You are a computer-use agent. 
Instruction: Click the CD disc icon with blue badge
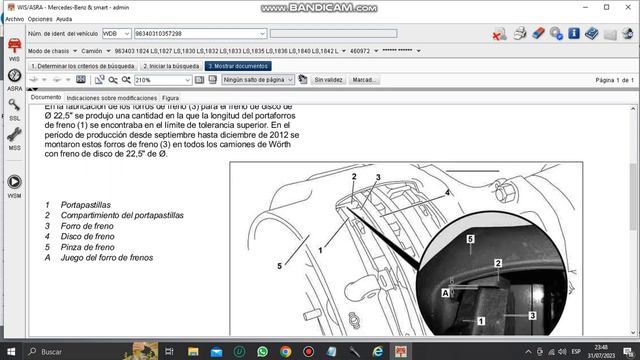tap(556, 33)
